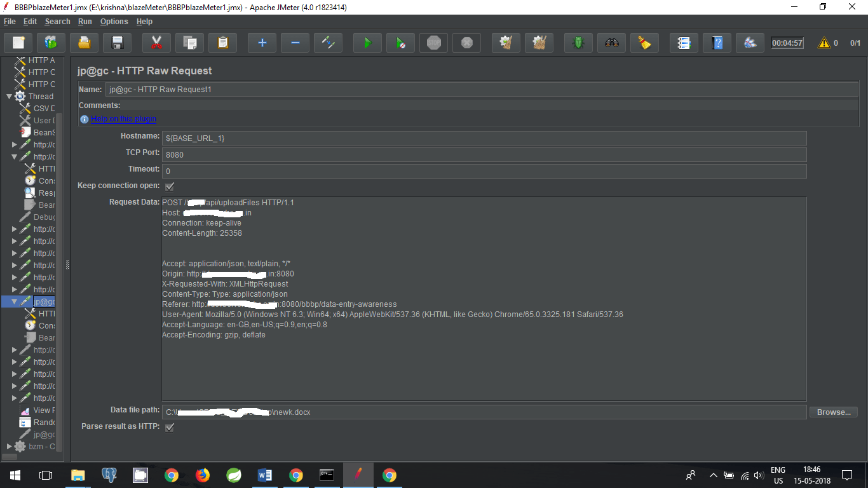The image size is (868, 488).
Task: Click the Browse... button
Action: (834, 412)
